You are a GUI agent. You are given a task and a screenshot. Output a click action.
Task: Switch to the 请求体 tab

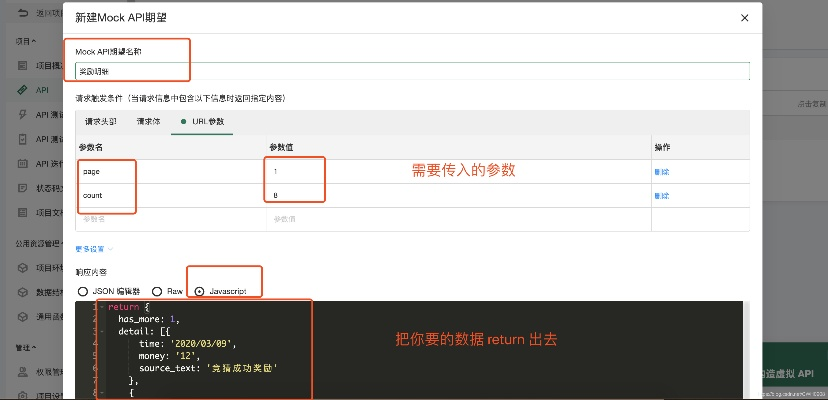(x=148, y=122)
